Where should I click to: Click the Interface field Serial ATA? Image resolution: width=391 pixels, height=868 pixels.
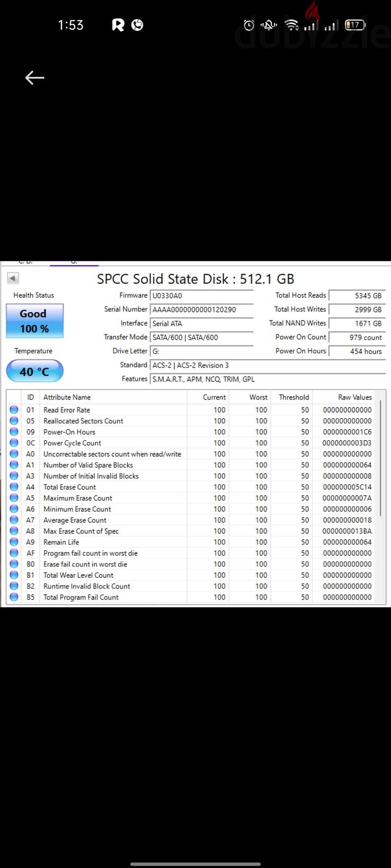tap(202, 323)
